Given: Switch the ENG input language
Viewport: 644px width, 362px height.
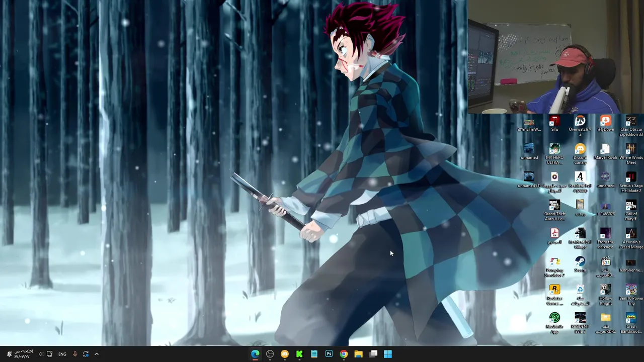Looking at the screenshot, I should point(62,354).
